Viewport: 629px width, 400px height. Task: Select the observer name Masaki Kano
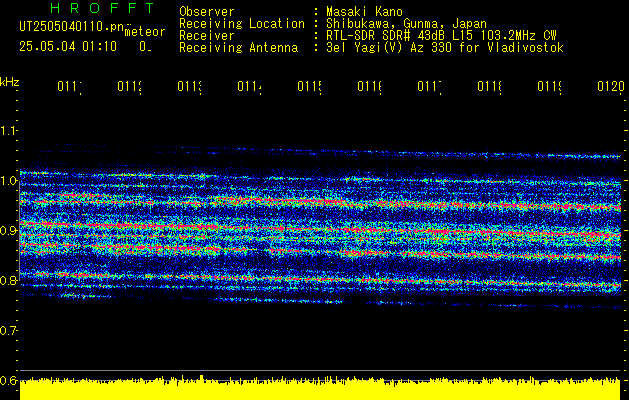[x=364, y=12]
